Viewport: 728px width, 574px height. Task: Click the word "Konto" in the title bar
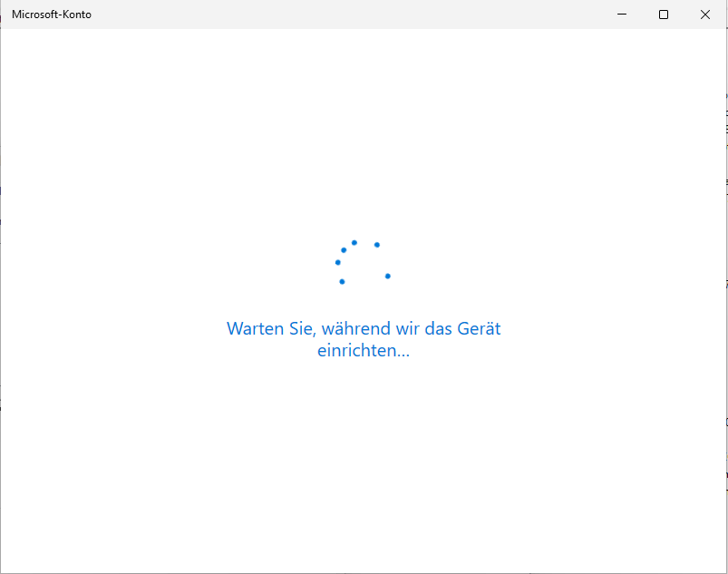pyautogui.click(x=77, y=15)
